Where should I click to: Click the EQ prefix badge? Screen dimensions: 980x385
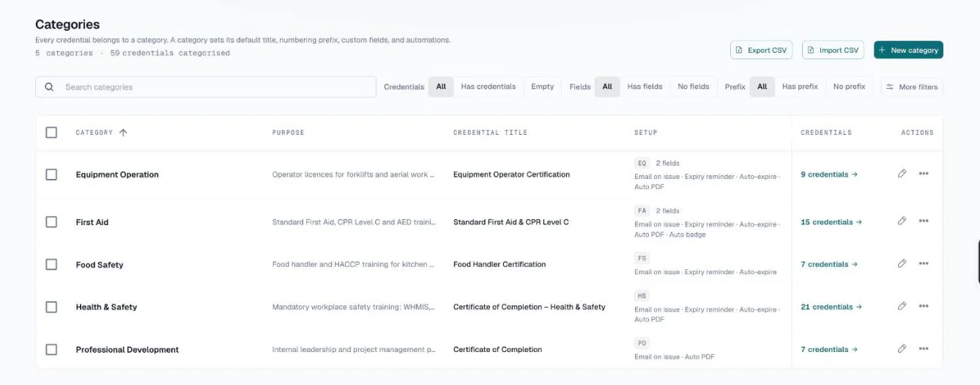(642, 164)
